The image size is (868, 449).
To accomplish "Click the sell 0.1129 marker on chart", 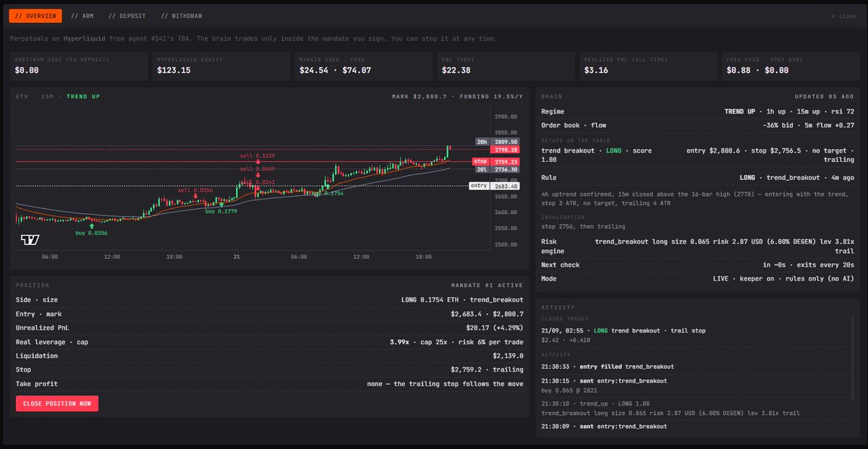I will tap(258, 158).
